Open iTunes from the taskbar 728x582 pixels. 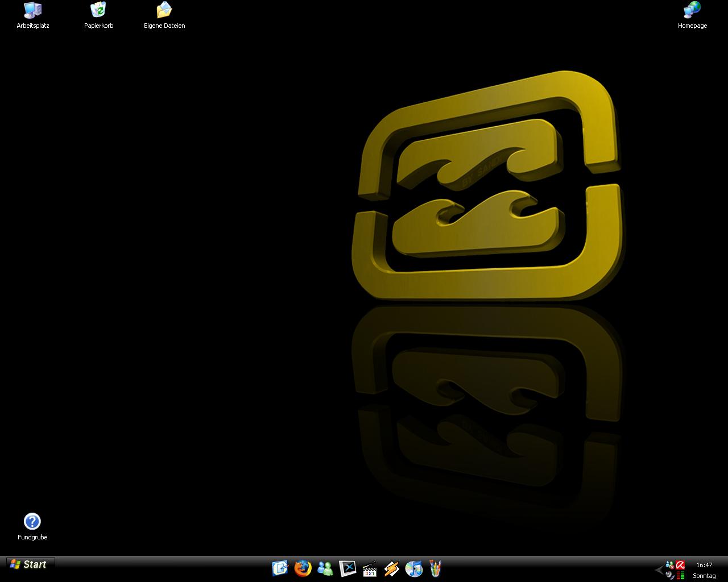[414, 568]
